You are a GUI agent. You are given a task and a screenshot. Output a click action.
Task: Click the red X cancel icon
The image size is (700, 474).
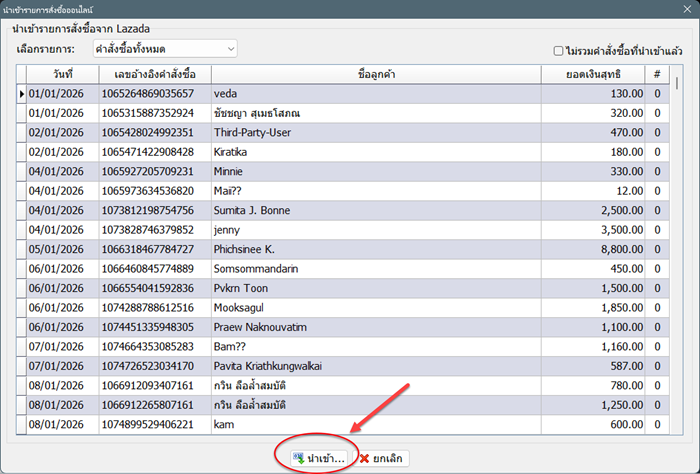(363, 457)
